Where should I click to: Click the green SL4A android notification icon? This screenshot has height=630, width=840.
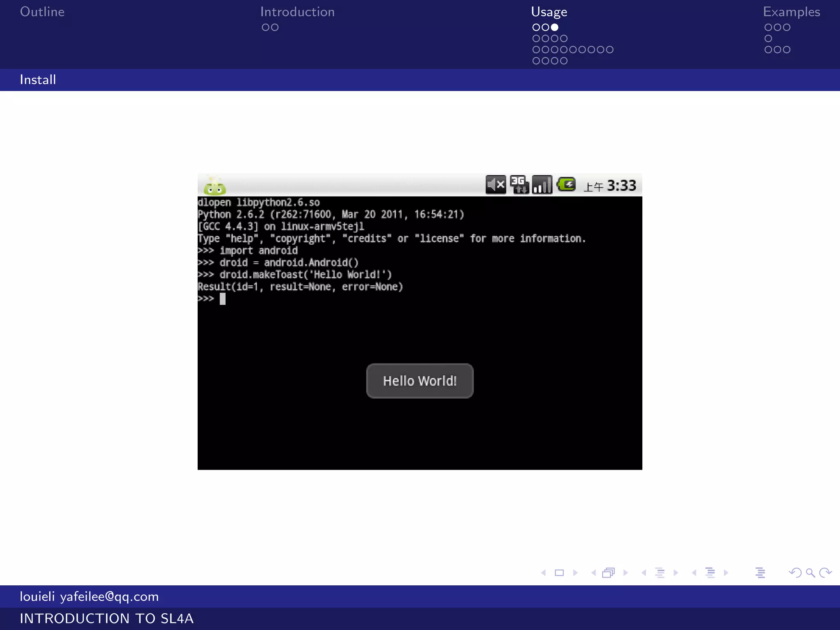[x=215, y=187]
